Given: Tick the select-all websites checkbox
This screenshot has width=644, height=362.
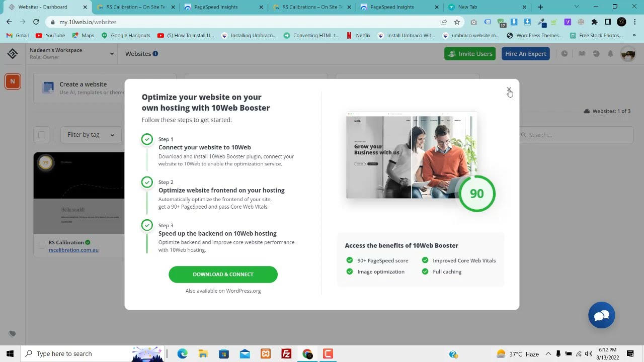Looking at the screenshot, I should (x=42, y=135).
